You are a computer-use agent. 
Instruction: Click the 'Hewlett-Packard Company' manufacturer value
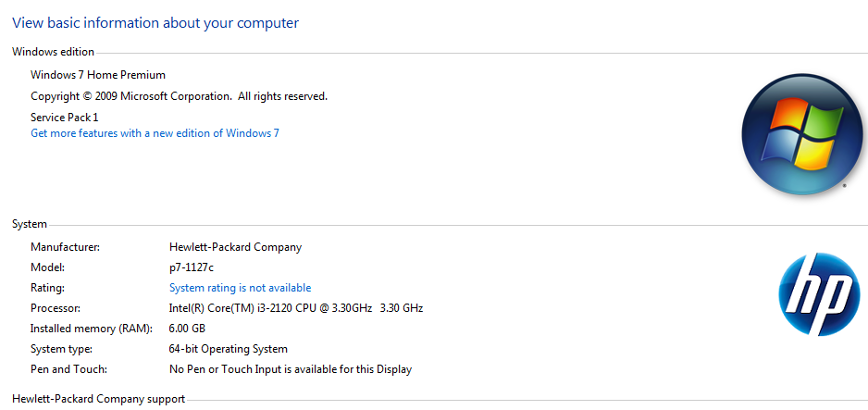(x=235, y=247)
